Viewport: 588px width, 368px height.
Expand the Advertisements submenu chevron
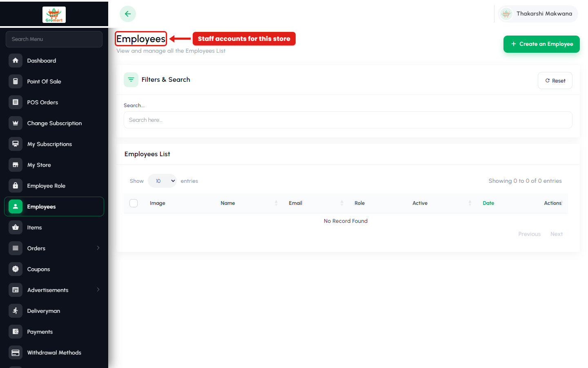point(98,289)
